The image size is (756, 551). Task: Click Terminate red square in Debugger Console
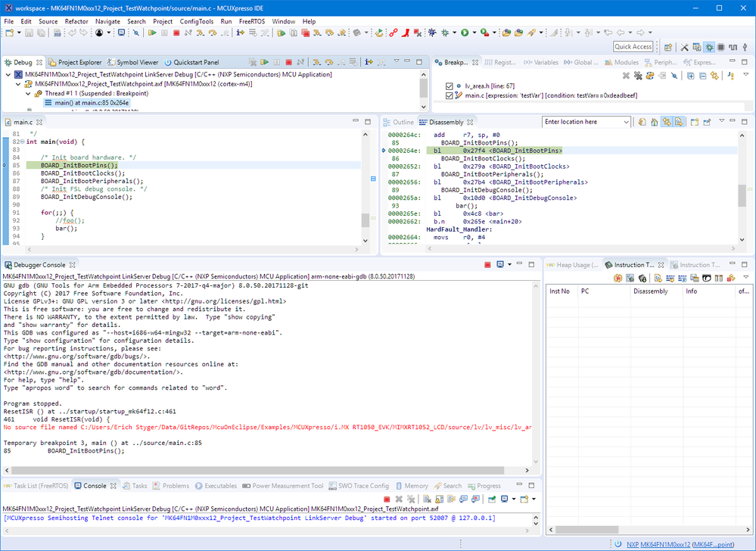click(x=487, y=265)
